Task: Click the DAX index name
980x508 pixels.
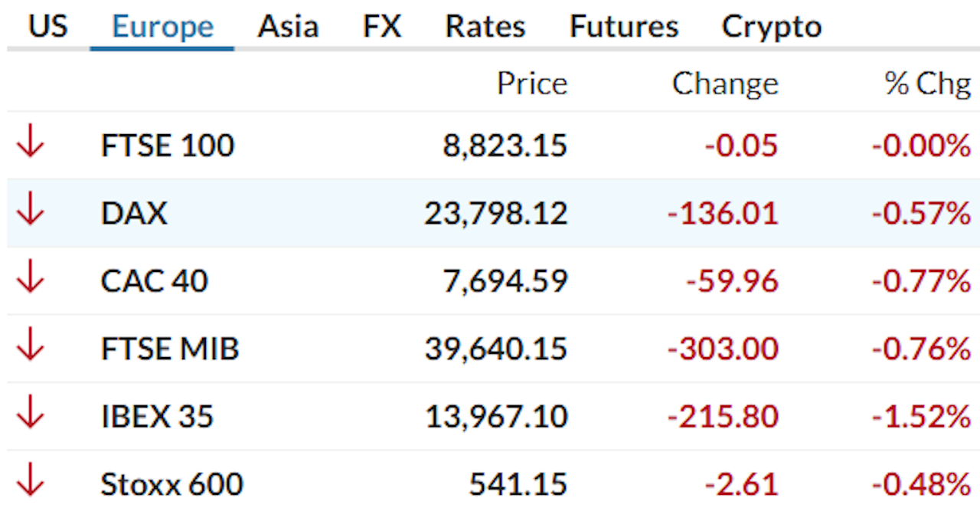Action: (135, 213)
